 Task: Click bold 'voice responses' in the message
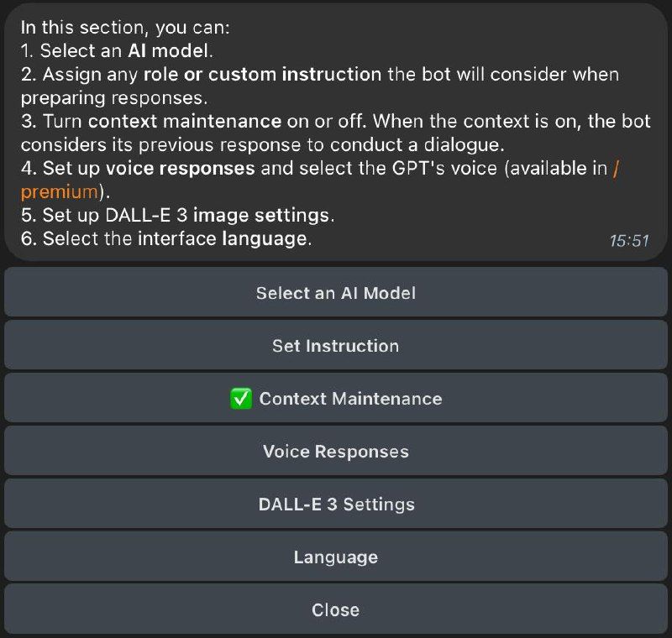[x=181, y=168]
